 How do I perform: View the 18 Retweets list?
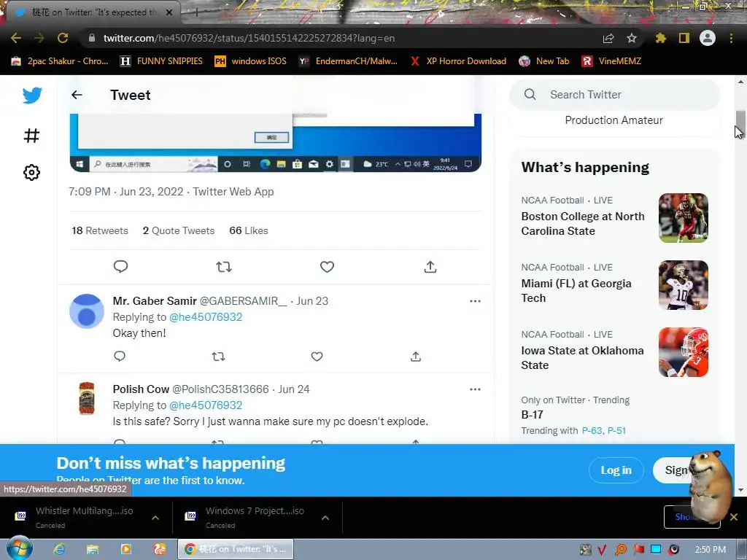(x=99, y=230)
